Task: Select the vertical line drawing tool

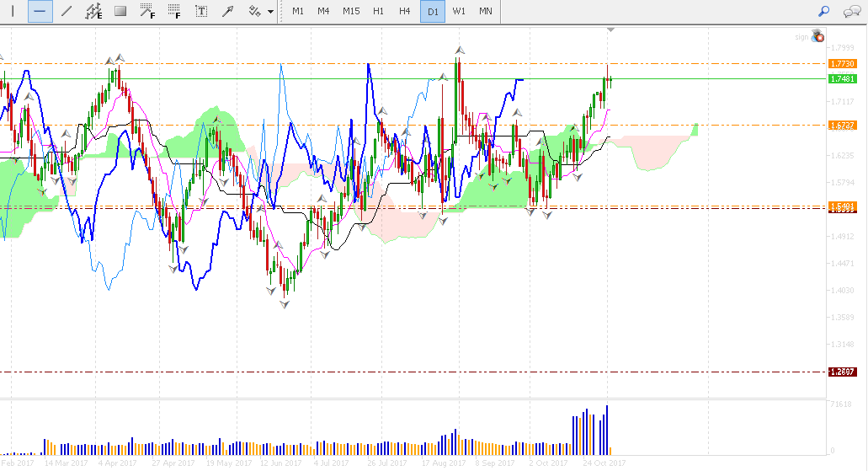Action: click(x=13, y=11)
